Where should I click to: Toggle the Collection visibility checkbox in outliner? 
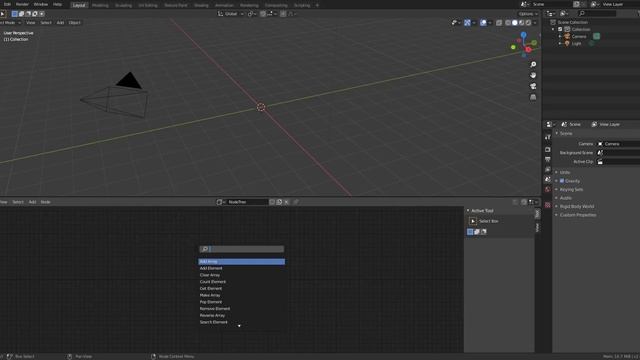tap(560, 29)
